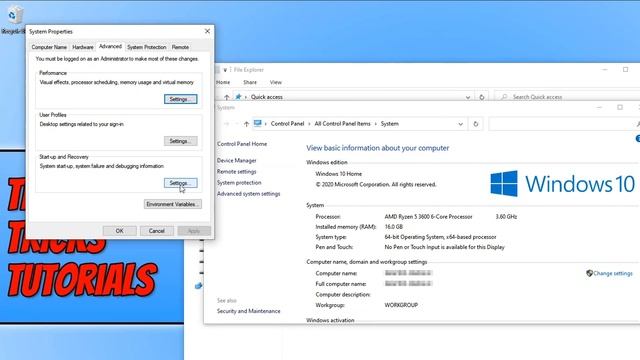Open Environment Variables dialog
Viewport: 640px width, 360px height.
tap(173, 204)
